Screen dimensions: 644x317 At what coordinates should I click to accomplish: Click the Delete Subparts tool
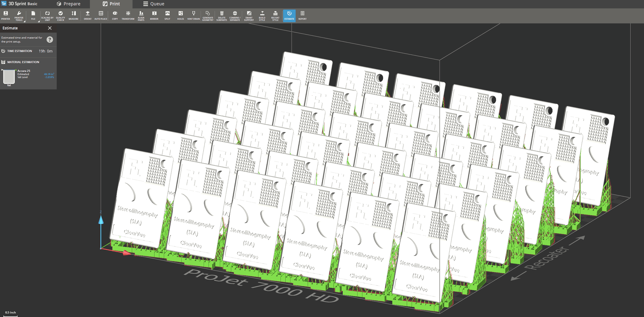(222, 15)
